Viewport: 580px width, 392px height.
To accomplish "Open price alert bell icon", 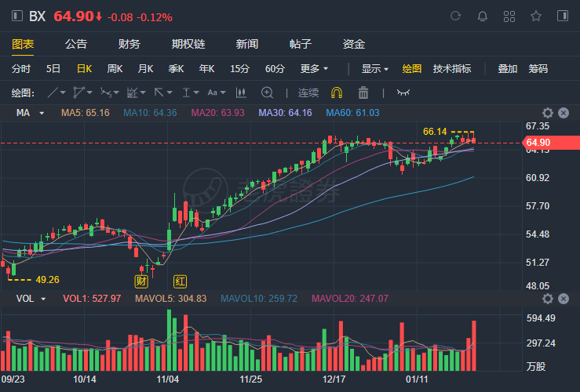I will coord(483,16).
